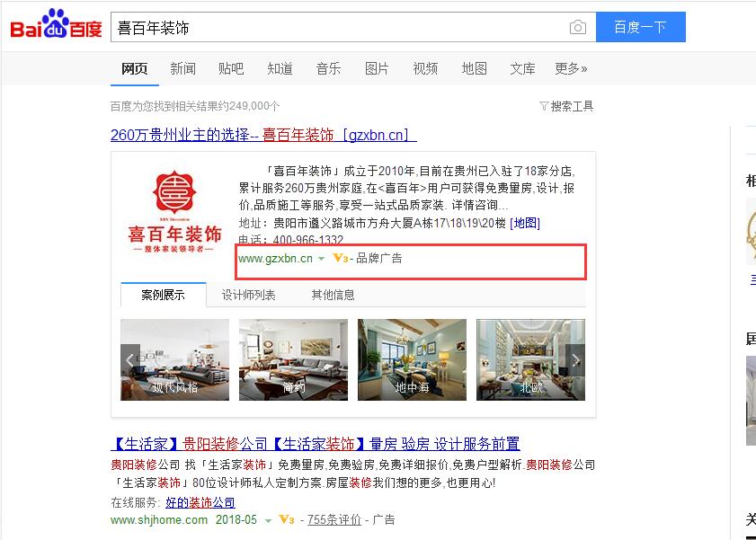756x540 pixels.
Task: Open the 260万贵州业主的选择 result title
Action: pyautogui.click(x=263, y=135)
